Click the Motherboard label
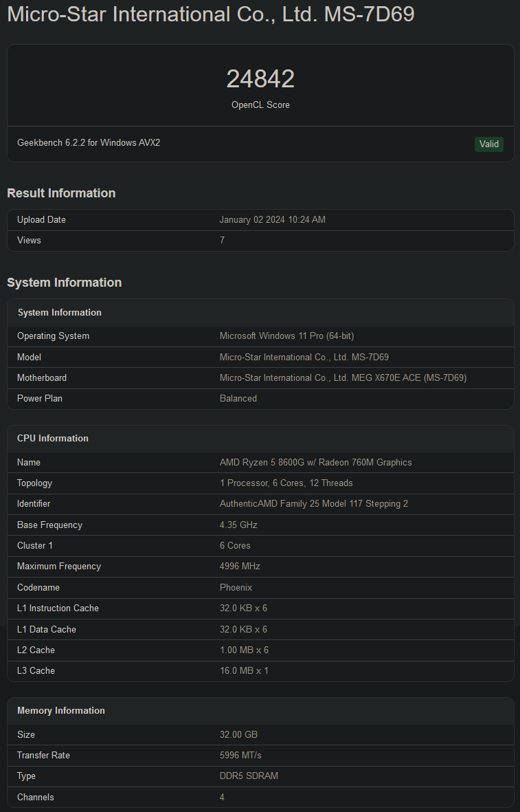 coord(42,378)
